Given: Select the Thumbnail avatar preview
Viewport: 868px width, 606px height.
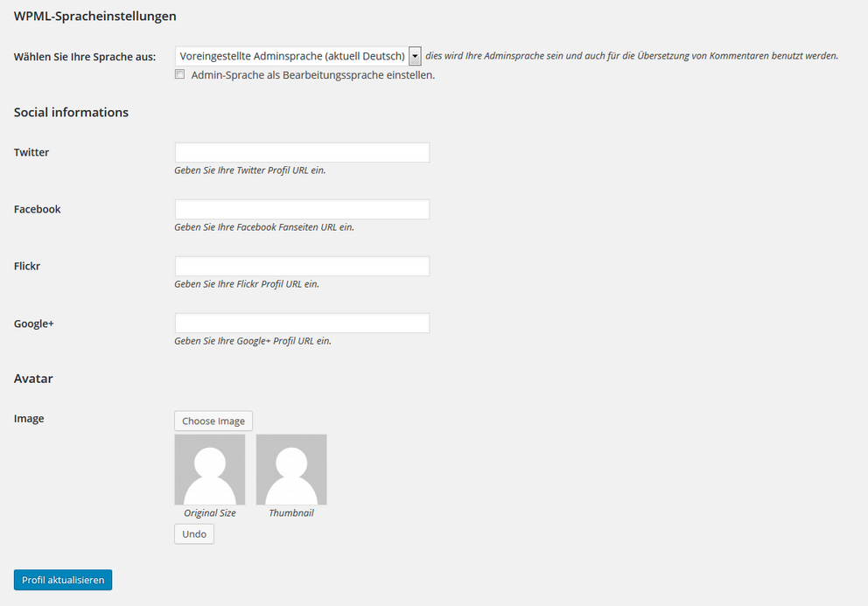Looking at the screenshot, I should pyautogui.click(x=291, y=470).
